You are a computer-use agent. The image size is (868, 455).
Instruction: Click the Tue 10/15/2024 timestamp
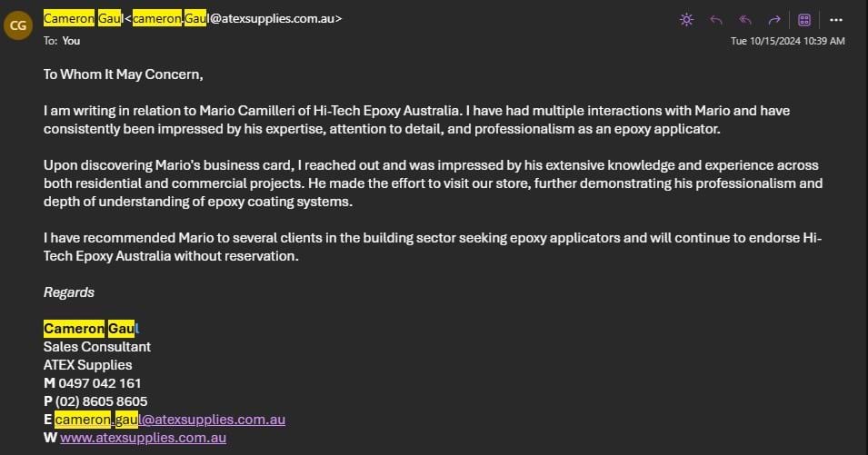click(787, 41)
